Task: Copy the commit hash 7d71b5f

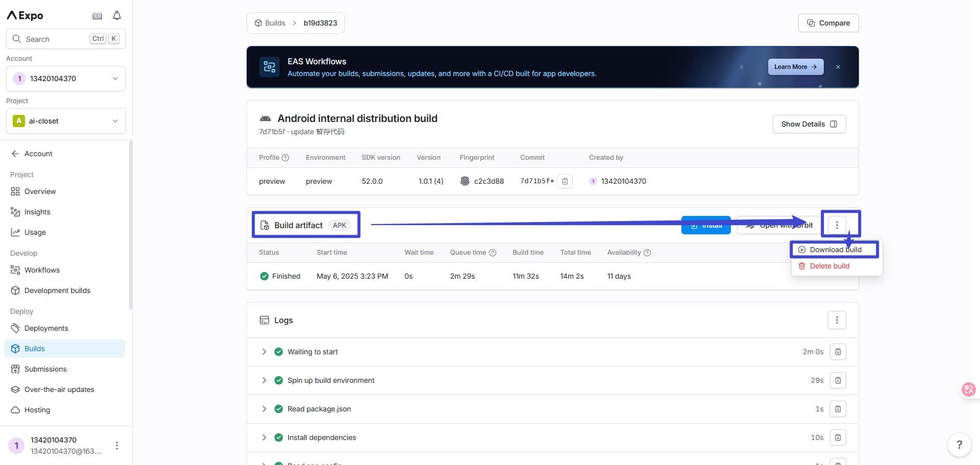Action: click(x=565, y=181)
